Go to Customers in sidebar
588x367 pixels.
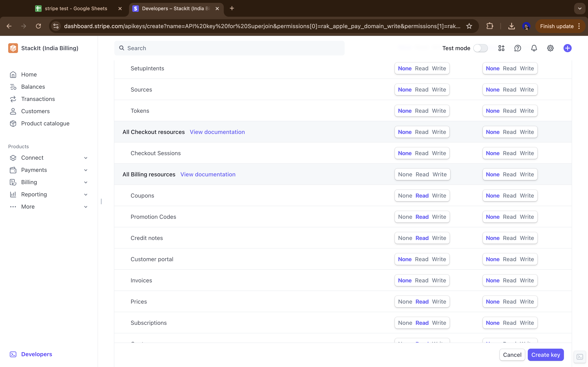pyautogui.click(x=35, y=111)
